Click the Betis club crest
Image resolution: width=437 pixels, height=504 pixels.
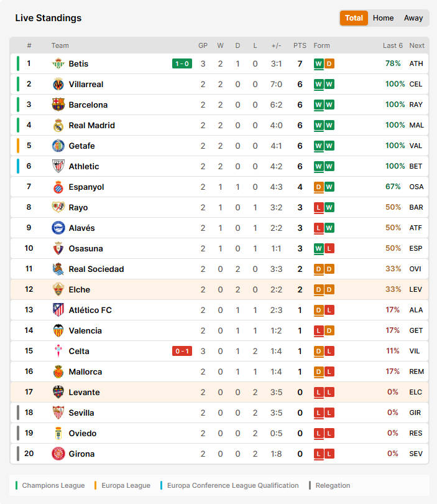point(58,63)
